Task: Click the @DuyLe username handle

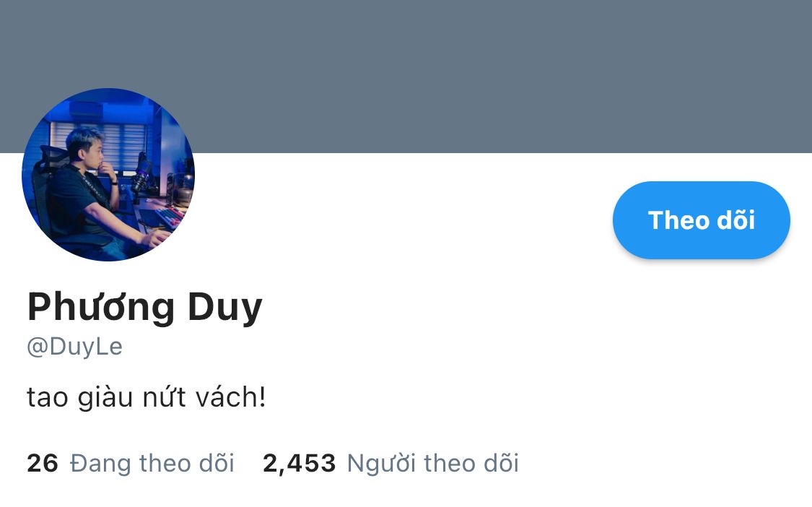Action: click(74, 346)
